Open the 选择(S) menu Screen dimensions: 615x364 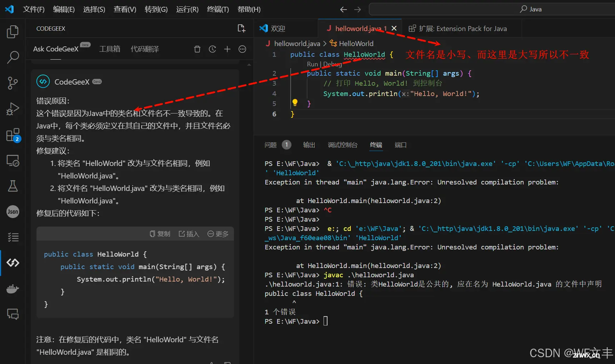[94, 9]
